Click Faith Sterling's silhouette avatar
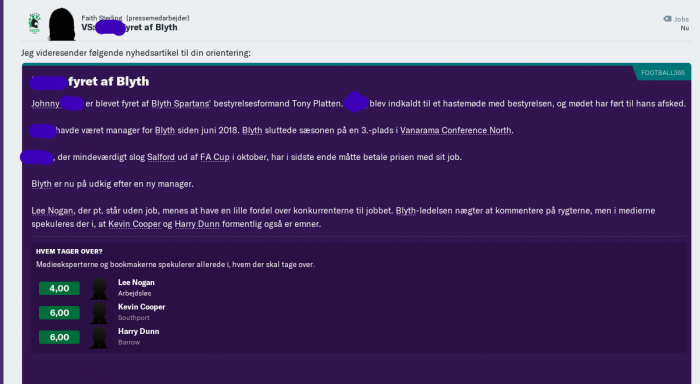Image resolution: width=700 pixels, height=384 pixels. (x=62, y=24)
